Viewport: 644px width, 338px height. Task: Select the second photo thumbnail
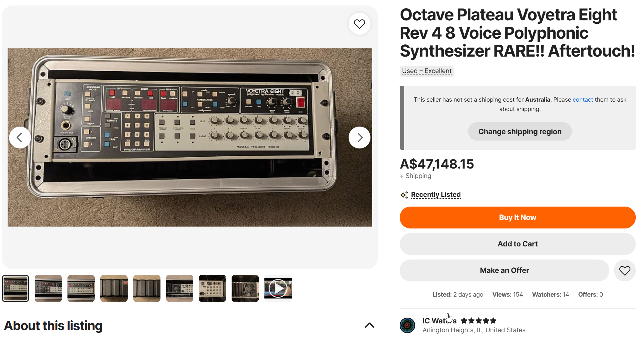tap(48, 288)
